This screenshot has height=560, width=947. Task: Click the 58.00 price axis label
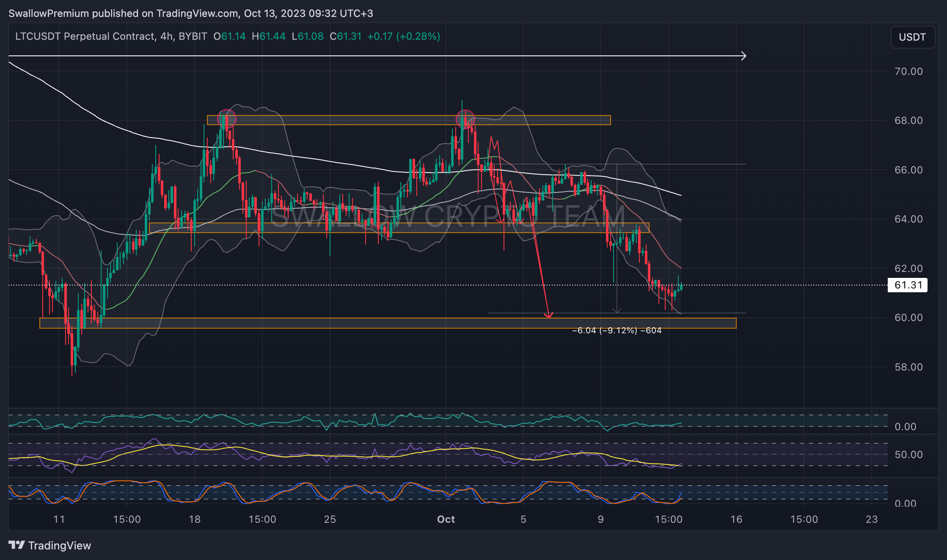(x=908, y=367)
